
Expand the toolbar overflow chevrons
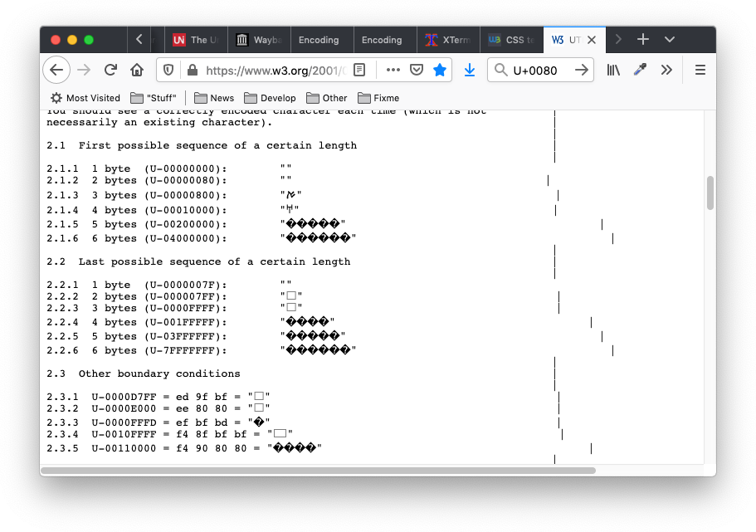tap(666, 71)
